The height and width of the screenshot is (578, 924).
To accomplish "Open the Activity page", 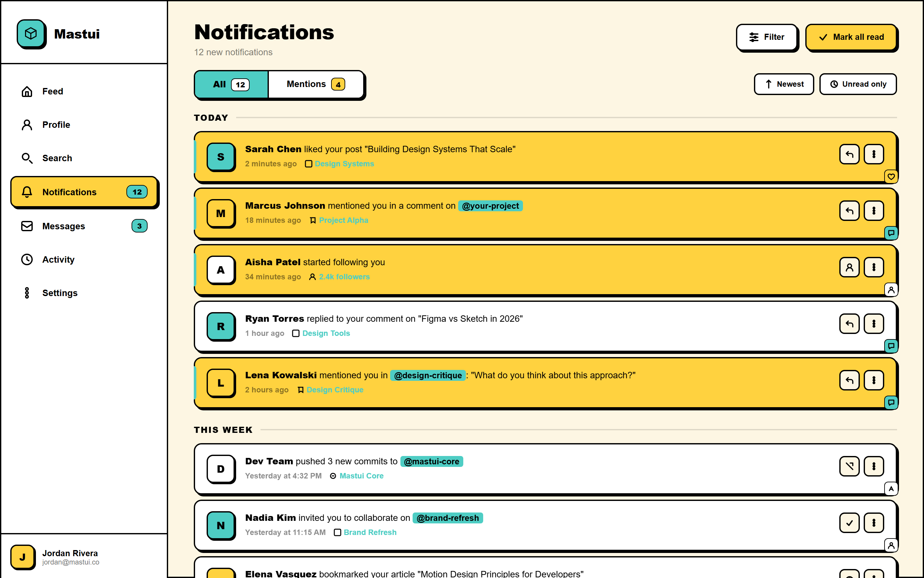I will pyautogui.click(x=84, y=259).
